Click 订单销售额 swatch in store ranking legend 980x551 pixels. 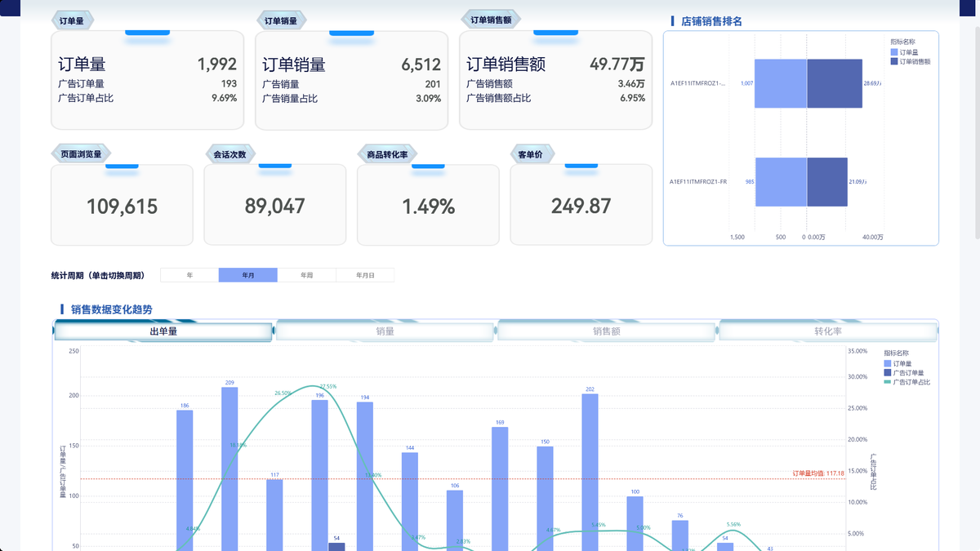coord(894,61)
